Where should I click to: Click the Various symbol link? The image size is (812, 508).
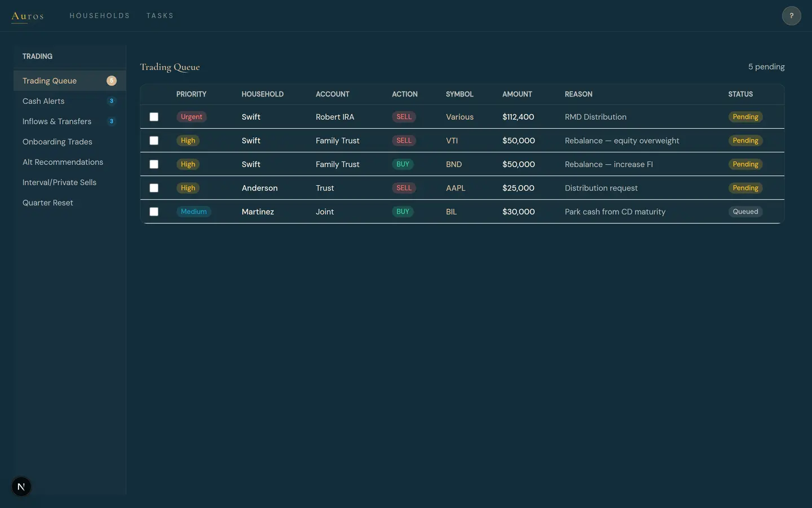tap(460, 117)
